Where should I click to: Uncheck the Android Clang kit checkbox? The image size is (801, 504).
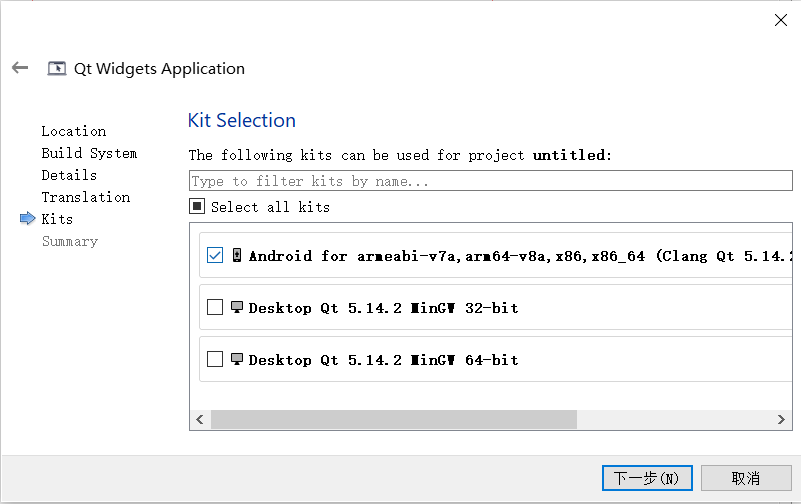click(x=215, y=255)
